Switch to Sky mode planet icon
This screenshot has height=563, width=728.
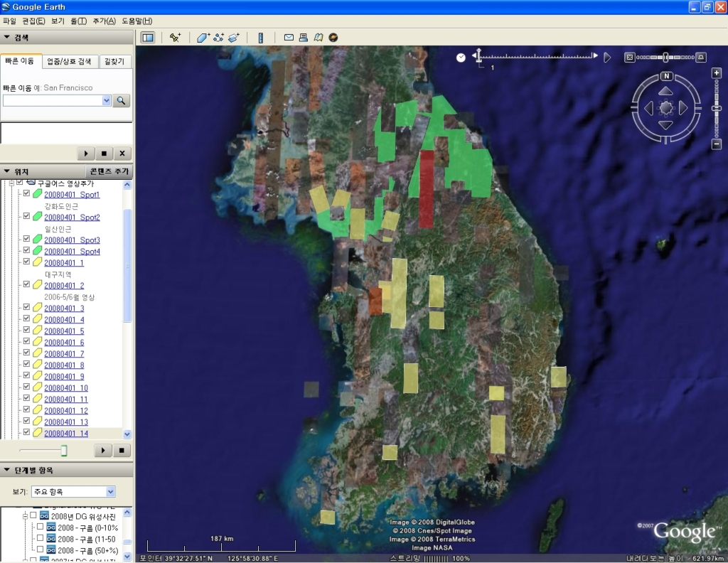tap(333, 38)
